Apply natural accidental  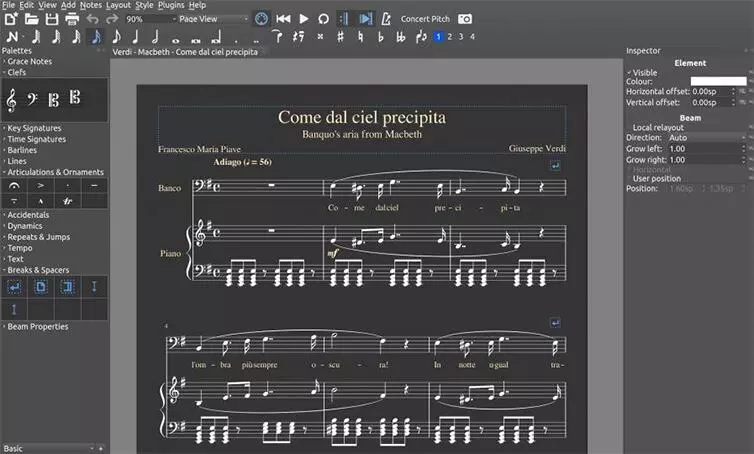(360, 37)
